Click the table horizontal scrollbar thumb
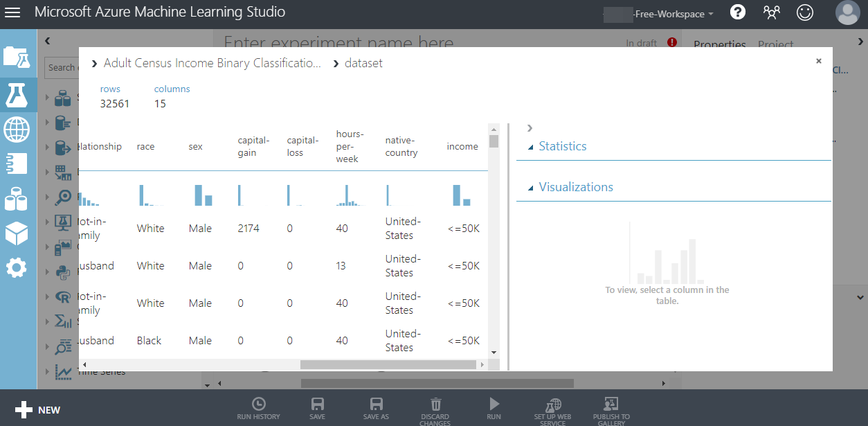The height and width of the screenshot is (426, 868). (389, 364)
